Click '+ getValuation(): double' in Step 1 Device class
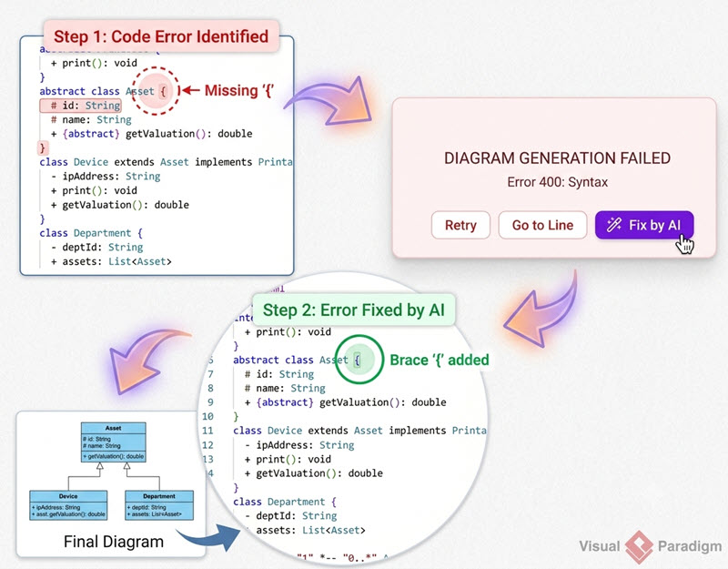The height and width of the screenshot is (569, 728). coord(120,205)
